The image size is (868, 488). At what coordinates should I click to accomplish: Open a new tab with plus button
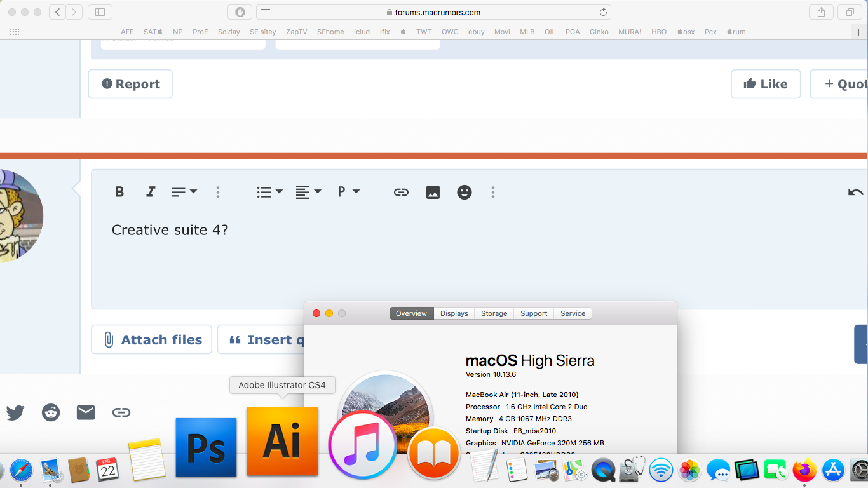click(x=859, y=32)
